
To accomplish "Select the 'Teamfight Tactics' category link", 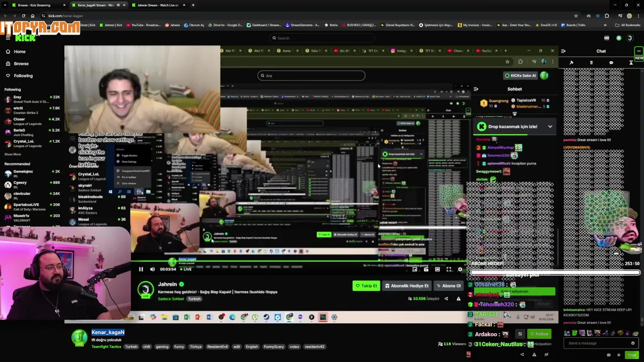I will pyautogui.click(x=106, y=346).
